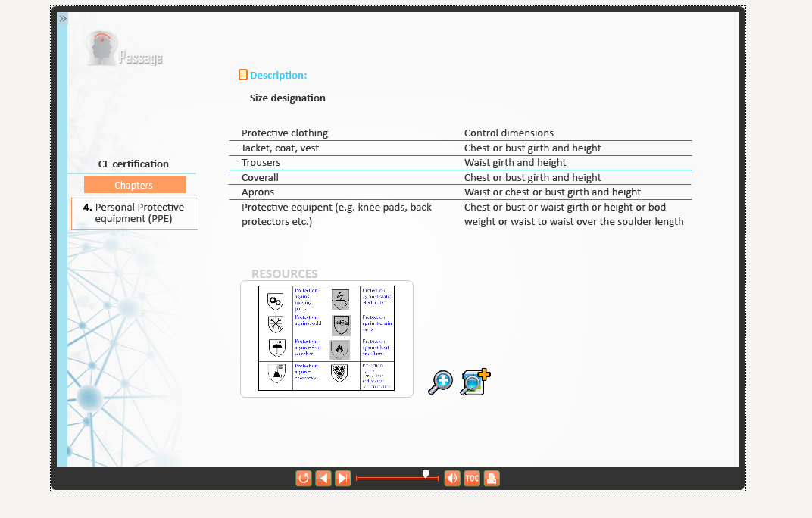Click the Size designation subtitle
Image resolution: width=812 pixels, height=518 pixels.
coord(288,98)
